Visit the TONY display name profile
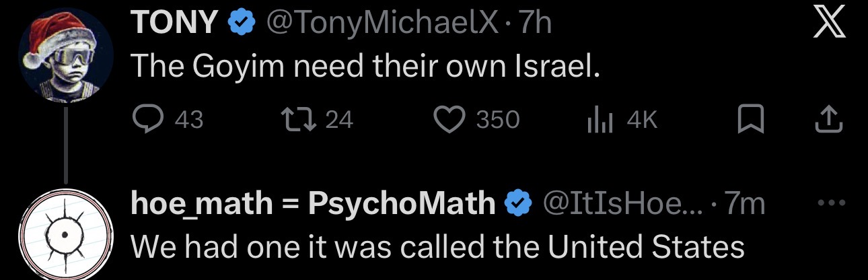The image size is (868, 280). [x=175, y=24]
